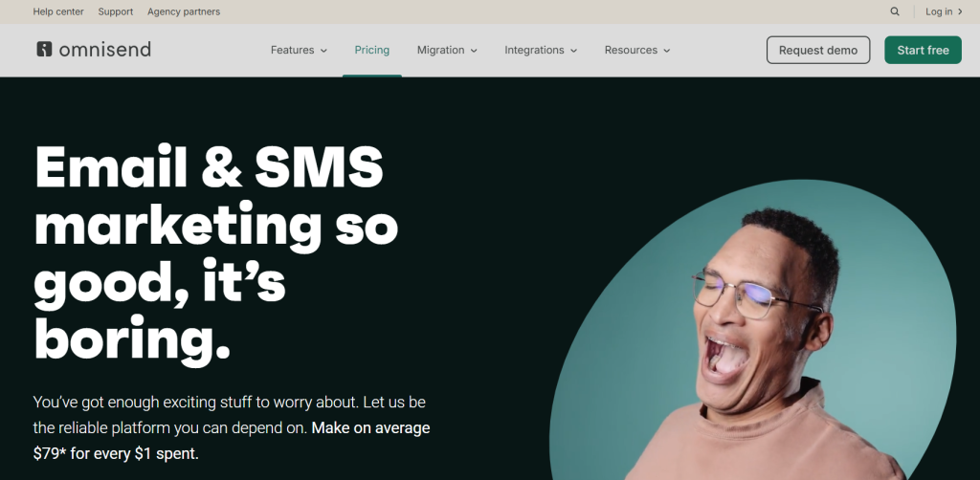Click the yawning man hero image
Screen dimensions: 980x480
753,331
